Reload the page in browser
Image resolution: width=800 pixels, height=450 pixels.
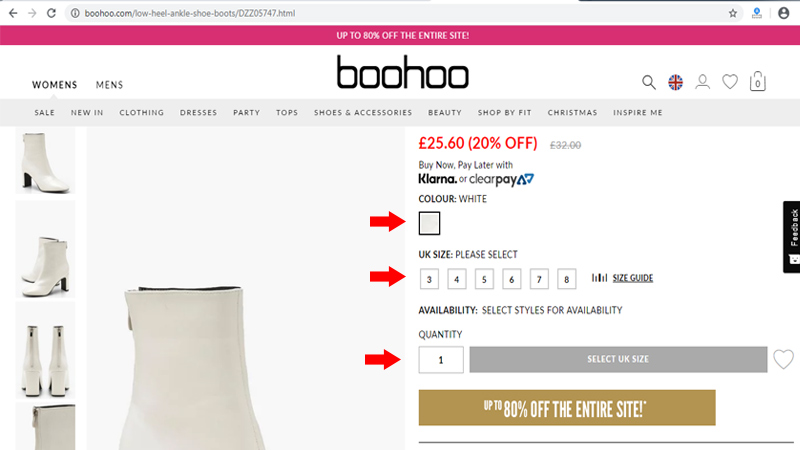(51, 13)
